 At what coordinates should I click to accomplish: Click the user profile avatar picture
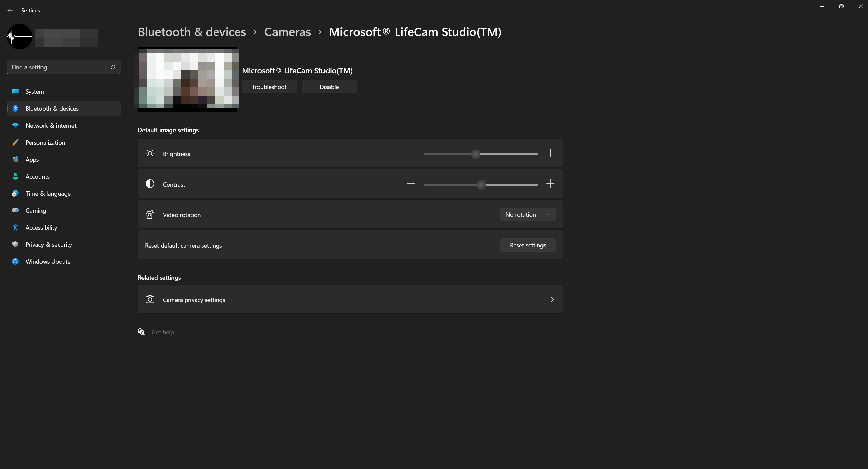pos(19,36)
